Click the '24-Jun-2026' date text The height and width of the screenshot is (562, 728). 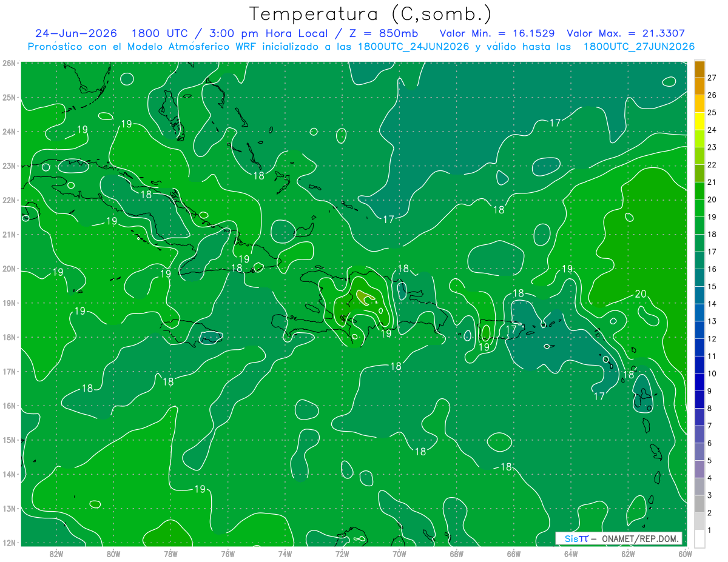(76, 33)
